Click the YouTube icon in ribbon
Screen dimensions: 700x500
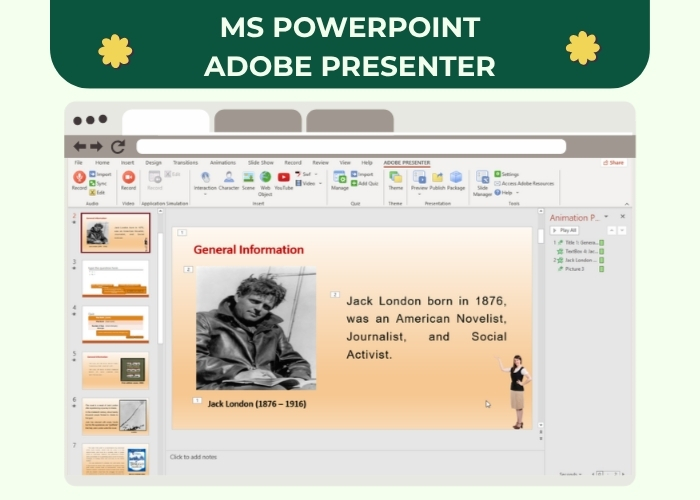(283, 177)
